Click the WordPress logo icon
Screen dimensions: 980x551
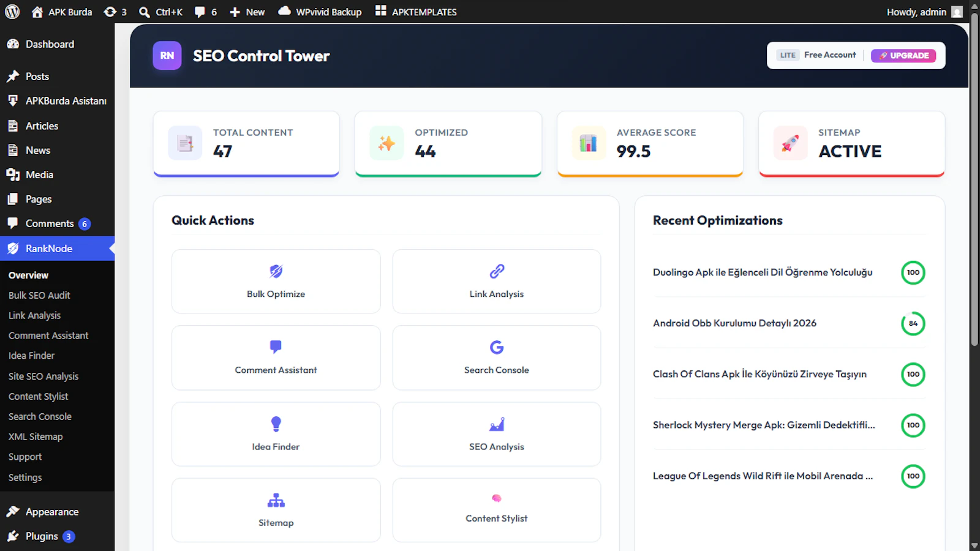(x=12, y=12)
